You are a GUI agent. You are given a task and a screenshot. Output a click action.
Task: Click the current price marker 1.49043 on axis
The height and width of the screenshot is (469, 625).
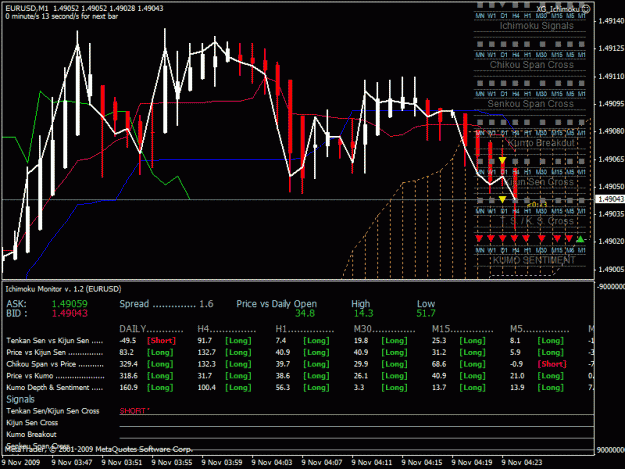click(610, 199)
